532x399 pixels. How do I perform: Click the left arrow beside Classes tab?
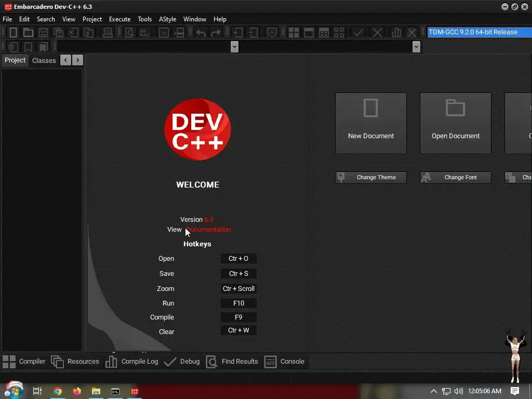[x=65, y=60]
